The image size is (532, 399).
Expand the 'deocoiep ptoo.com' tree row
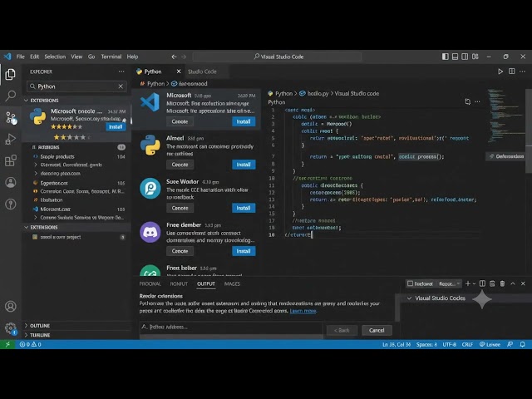pos(36,174)
